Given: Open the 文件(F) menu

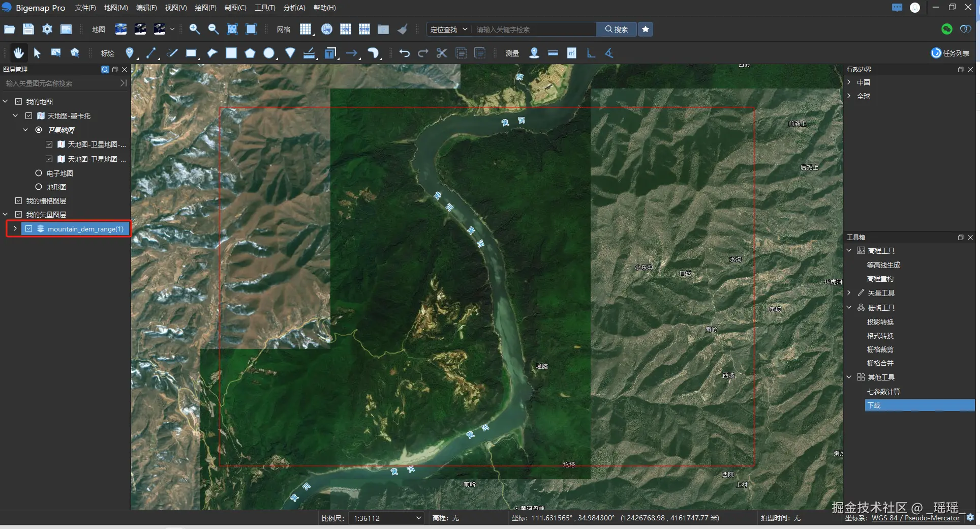Looking at the screenshot, I should click(x=85, y=8).
